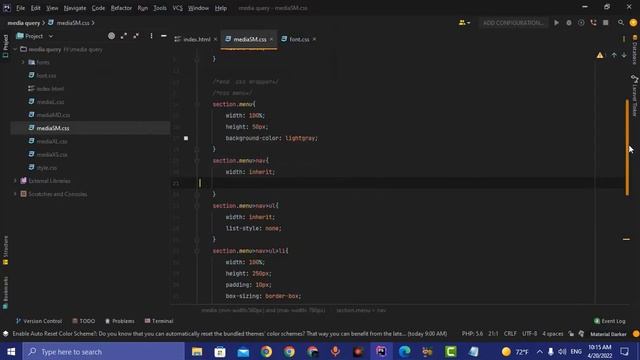Expand the fonts folder
640x360 pixels.
pyautogui.click(x=23, y=62)
